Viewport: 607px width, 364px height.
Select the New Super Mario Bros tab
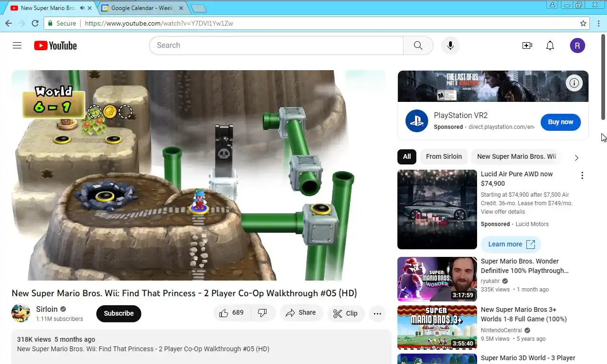click(47, 8)
